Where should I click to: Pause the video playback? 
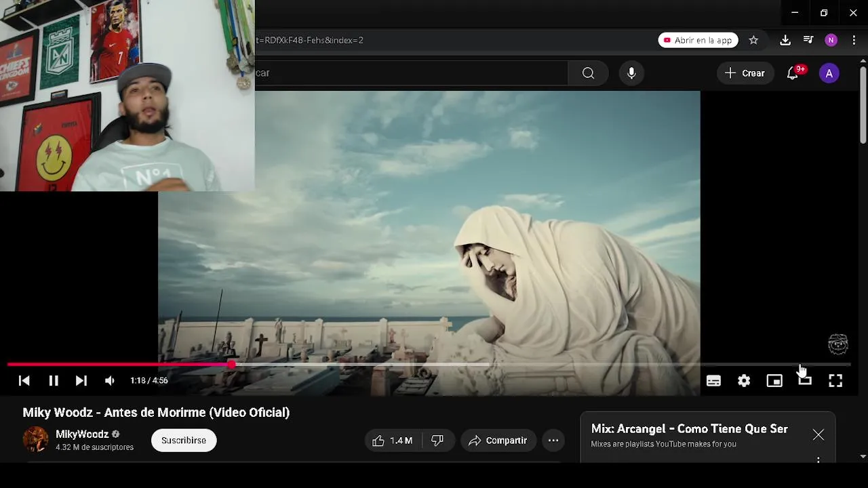[53, 381]
